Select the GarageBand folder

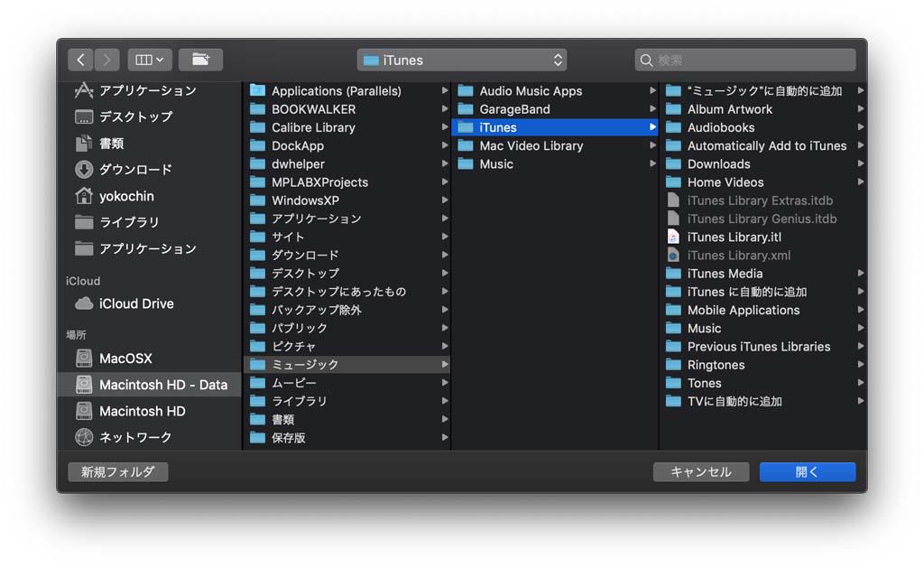pyautogui.click(x=555, y=109)
